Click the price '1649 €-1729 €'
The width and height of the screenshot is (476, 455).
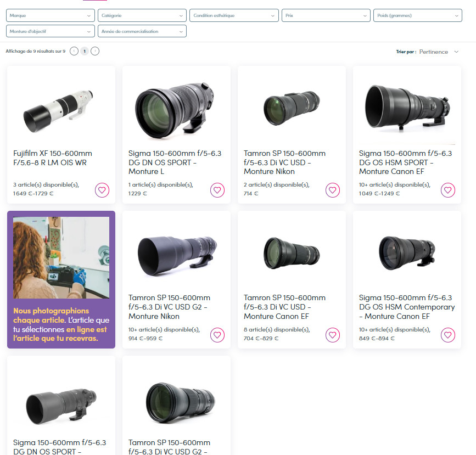[x=33, y=193]
